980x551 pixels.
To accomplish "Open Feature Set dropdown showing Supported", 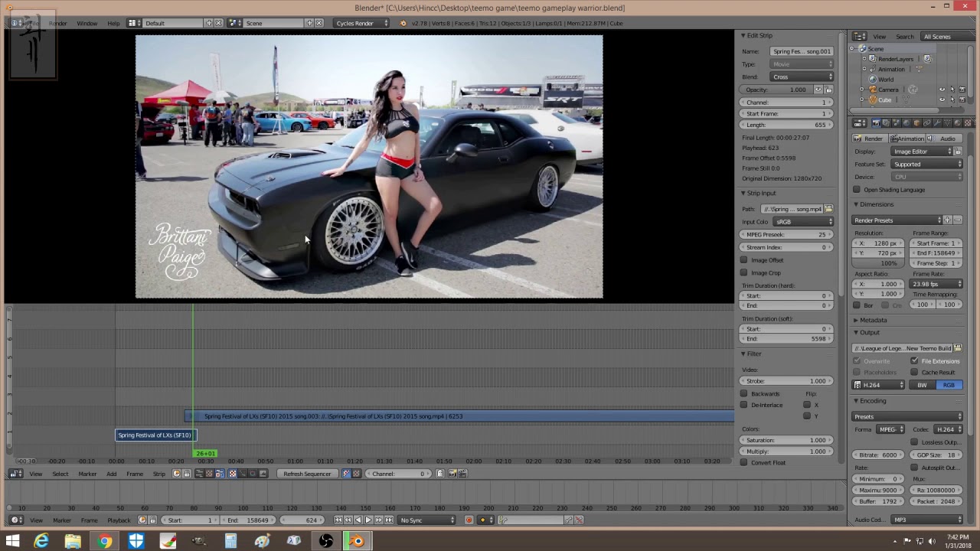I will pyautogui.click(x=926, y=164).
